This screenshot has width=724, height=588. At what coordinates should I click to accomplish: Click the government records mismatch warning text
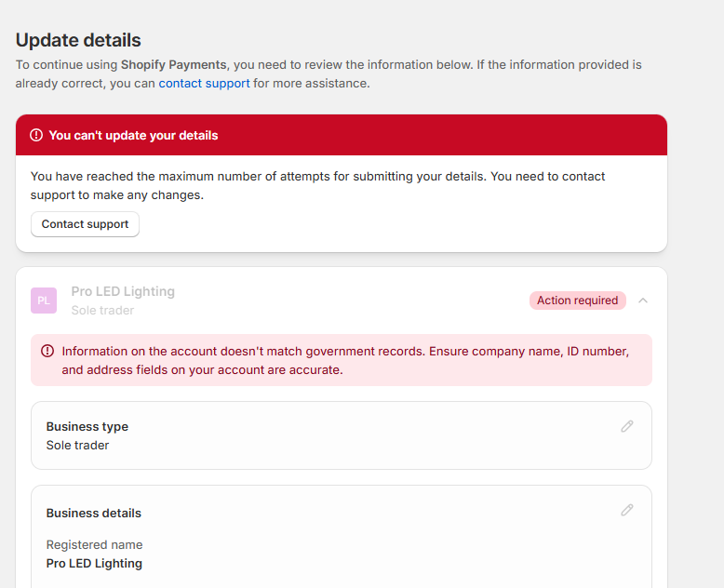point(345,360)
